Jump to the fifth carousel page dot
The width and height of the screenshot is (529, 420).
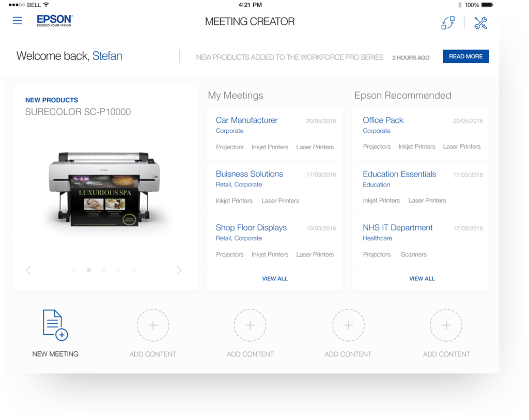(134, 270)
